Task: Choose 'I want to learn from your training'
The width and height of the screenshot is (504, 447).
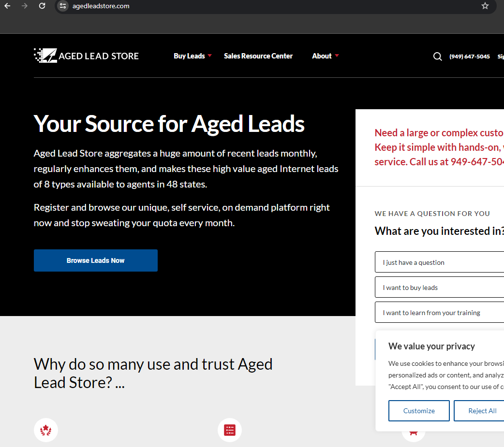Action: pos(439,312)
